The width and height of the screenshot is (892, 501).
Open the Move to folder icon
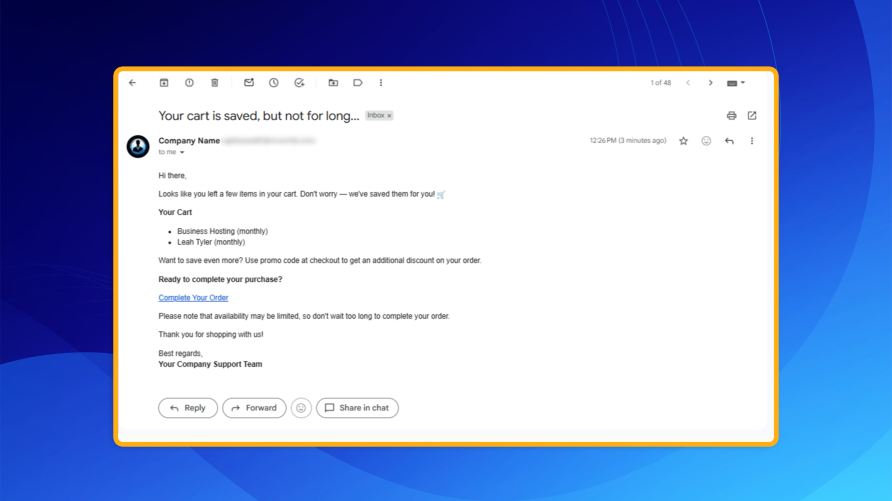coord(333,83)
